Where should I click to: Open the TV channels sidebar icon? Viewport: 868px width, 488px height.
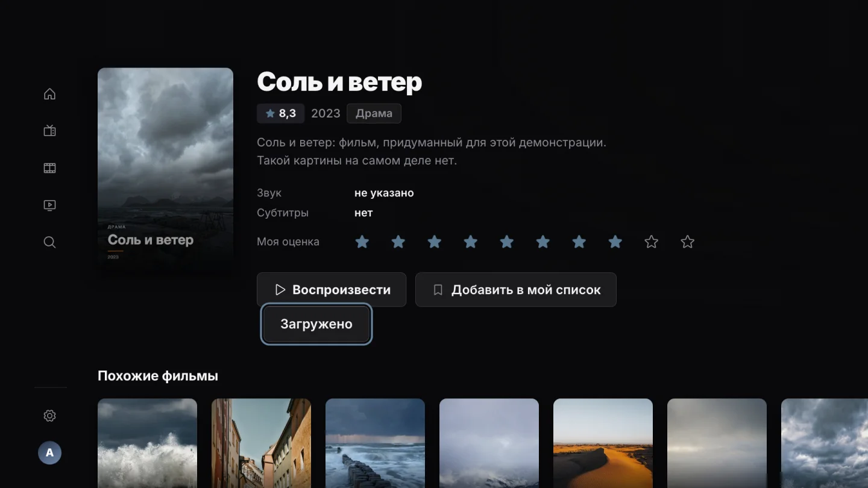pos(50,131)
